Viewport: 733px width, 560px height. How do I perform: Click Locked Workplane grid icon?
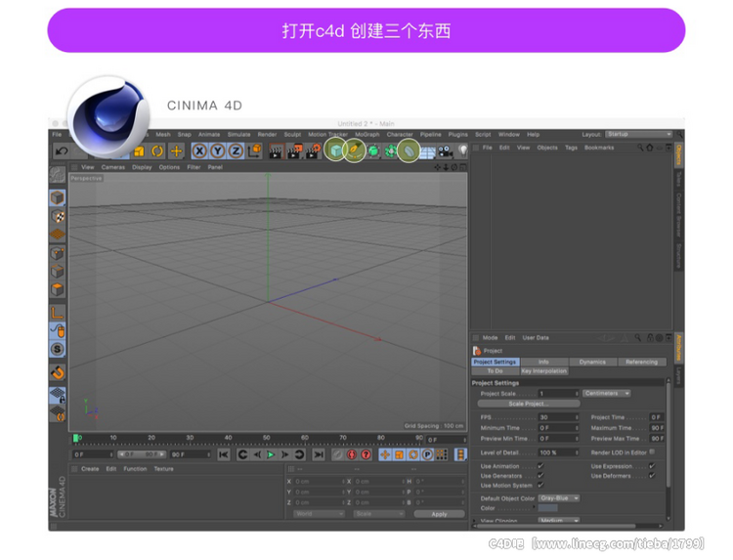click(58, 396)
